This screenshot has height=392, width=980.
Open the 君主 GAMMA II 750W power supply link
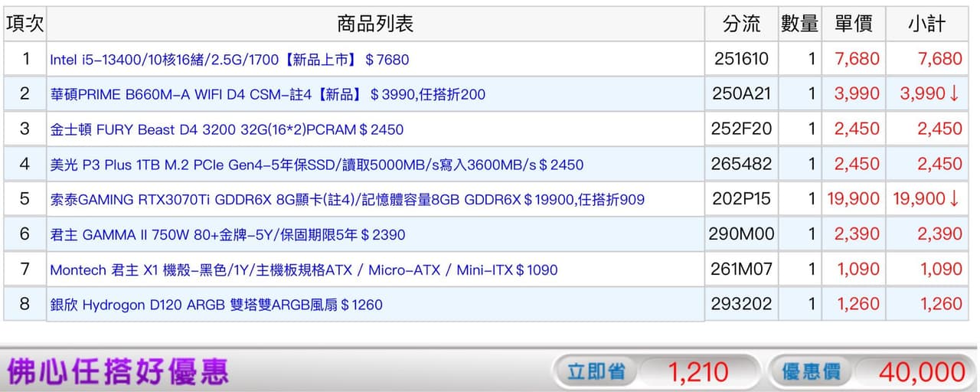pos(227,235)
